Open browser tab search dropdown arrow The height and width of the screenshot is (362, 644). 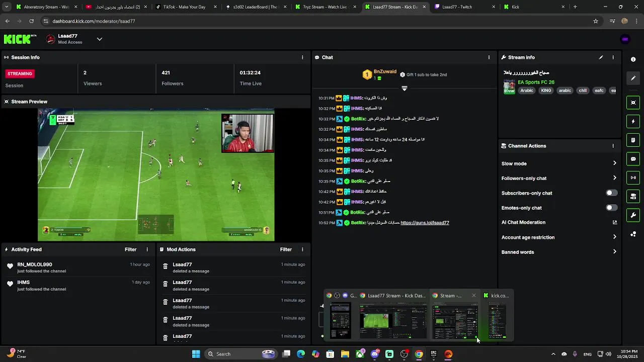(x=6, y=7)
